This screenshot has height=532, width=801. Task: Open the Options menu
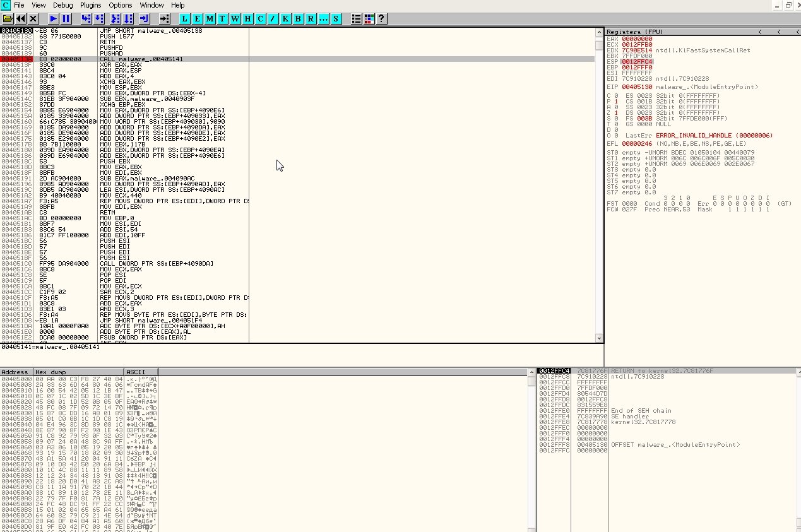point(121,5)
